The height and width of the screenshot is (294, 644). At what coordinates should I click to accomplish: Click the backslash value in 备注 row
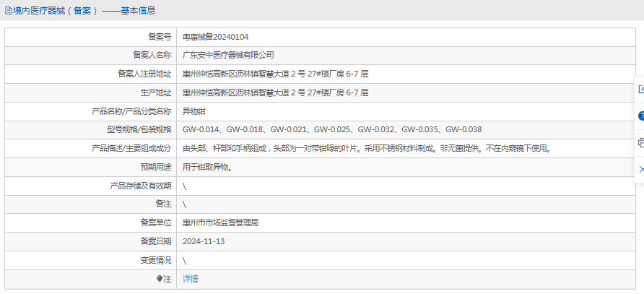[184, 204]
